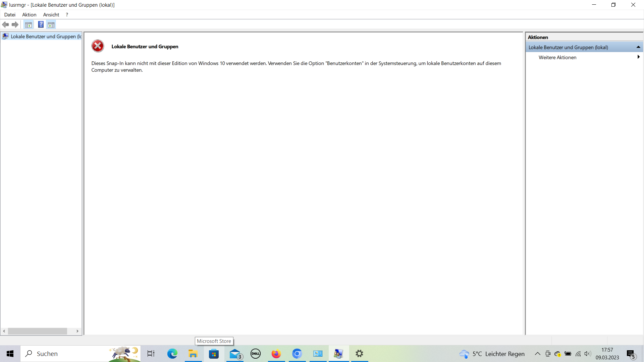This screenshot has width=644, height=362.
Task: Toggle the console tree pane icon
Action: click(29, 24)
